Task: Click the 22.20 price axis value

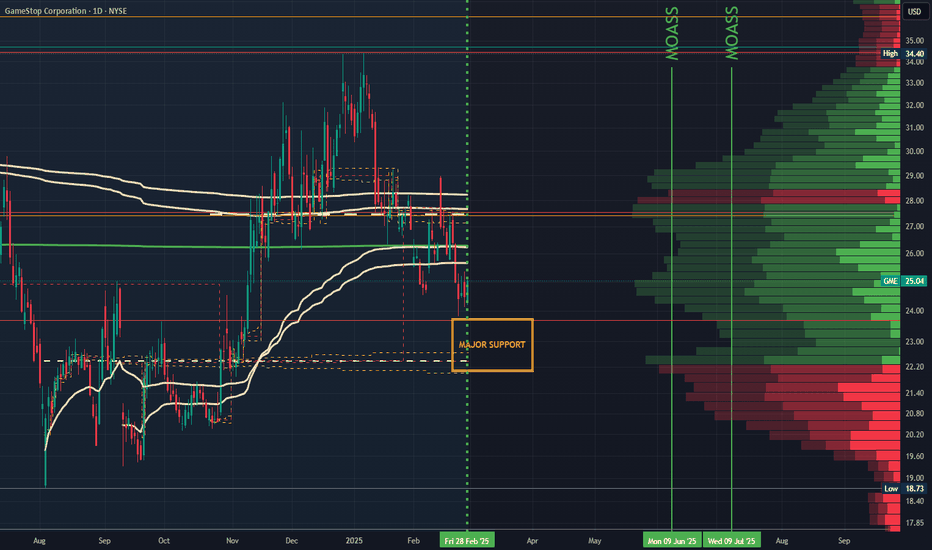Action: [x=915, y=367]
